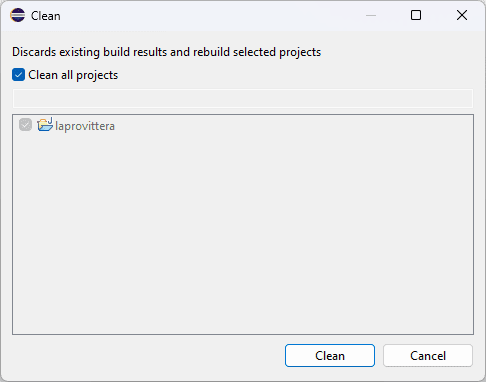Click empty space in the project list
Screen dimensions: 486x382
tap(243, 233)
